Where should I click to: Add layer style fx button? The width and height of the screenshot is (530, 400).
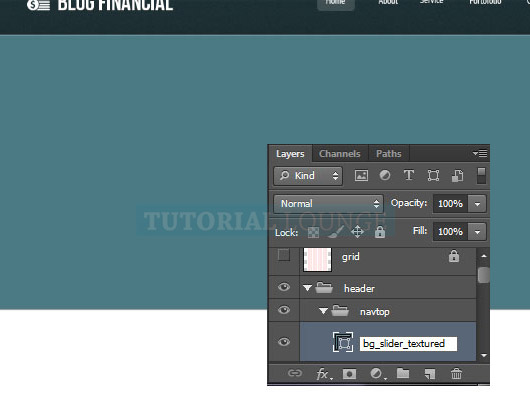(323, 374)
